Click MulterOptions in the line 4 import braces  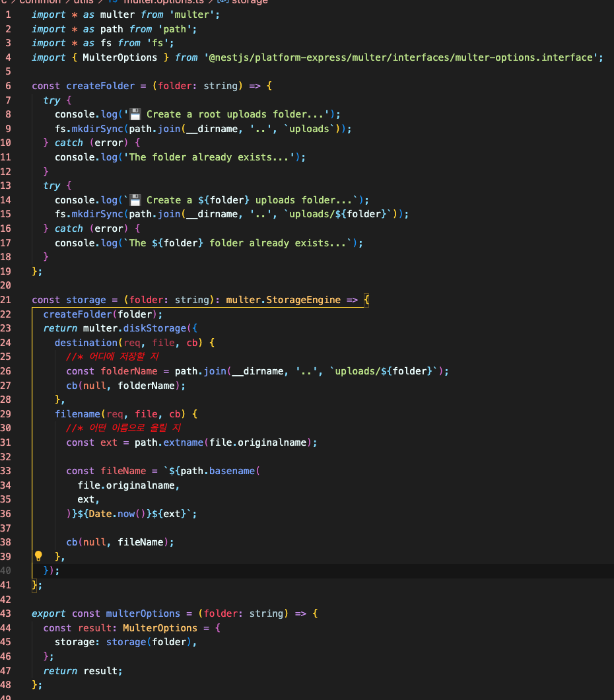click(x=119, y=57)
